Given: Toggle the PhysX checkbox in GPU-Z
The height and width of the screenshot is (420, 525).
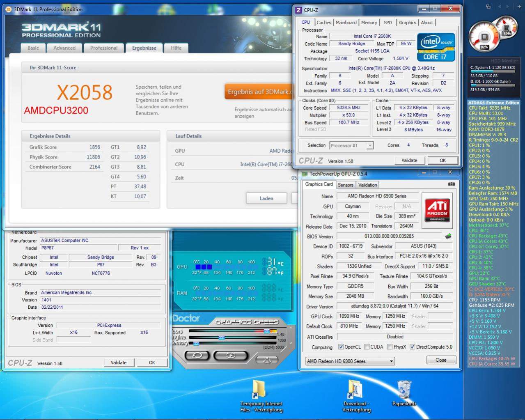Looking at the screenshot, I should point(390,347).
